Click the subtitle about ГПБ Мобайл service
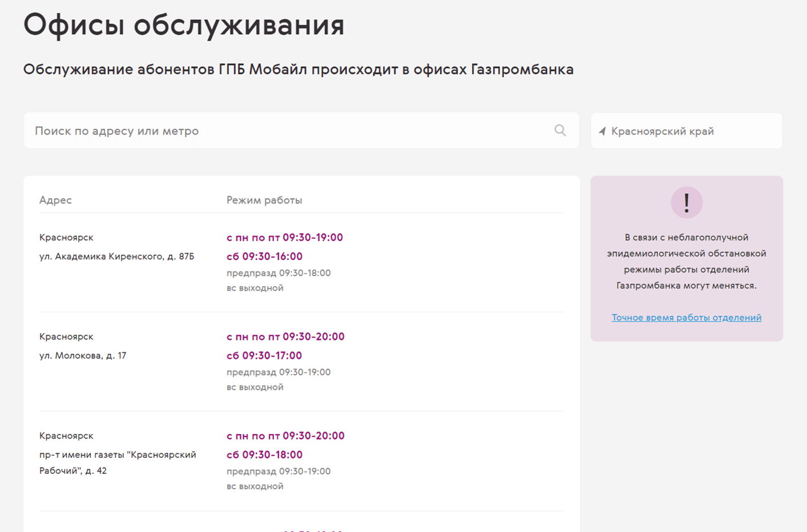 pos(298,70)
